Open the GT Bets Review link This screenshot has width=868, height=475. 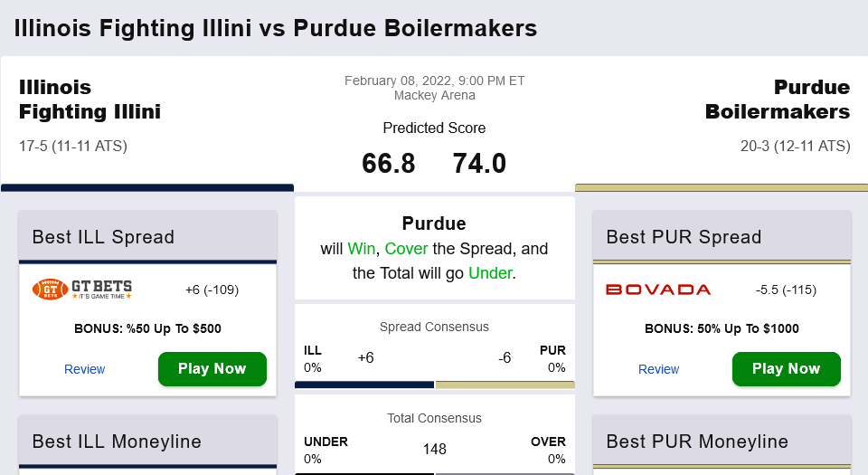(84, 369)
